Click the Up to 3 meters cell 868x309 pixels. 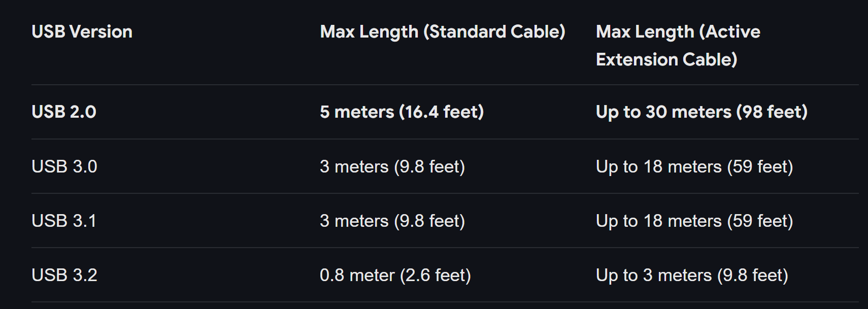click(692, 275)
